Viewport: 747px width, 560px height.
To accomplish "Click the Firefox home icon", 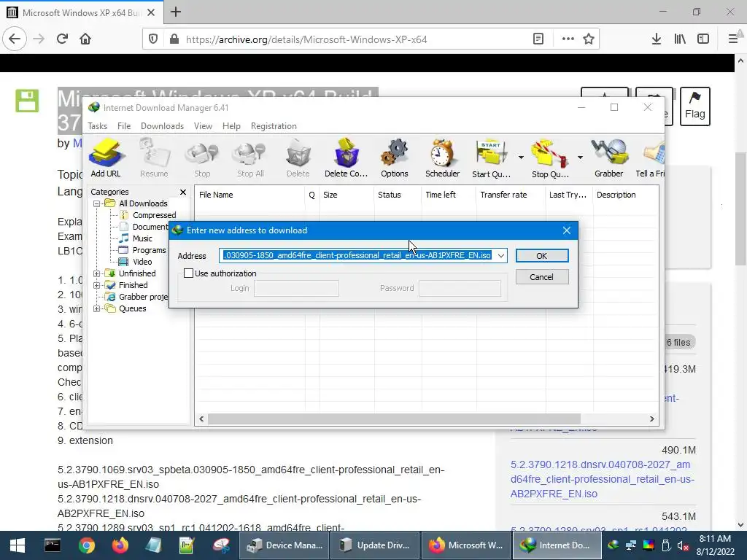I will (x=85, y=39).
